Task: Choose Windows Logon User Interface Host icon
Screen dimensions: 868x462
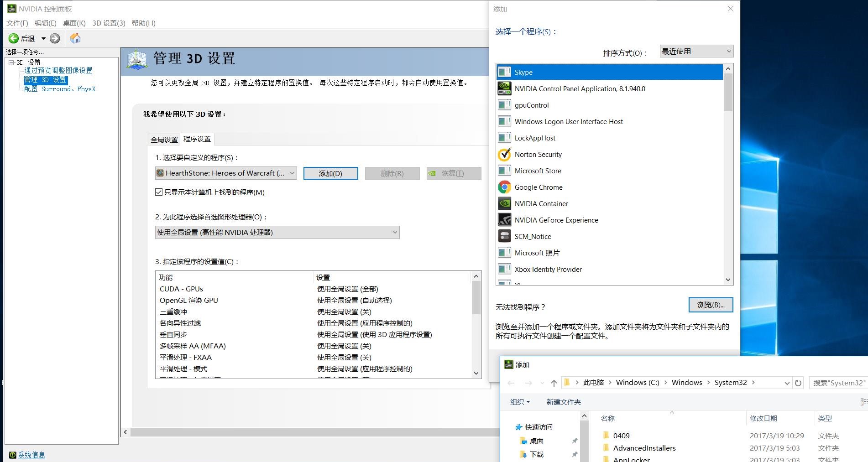Action: 504,121
